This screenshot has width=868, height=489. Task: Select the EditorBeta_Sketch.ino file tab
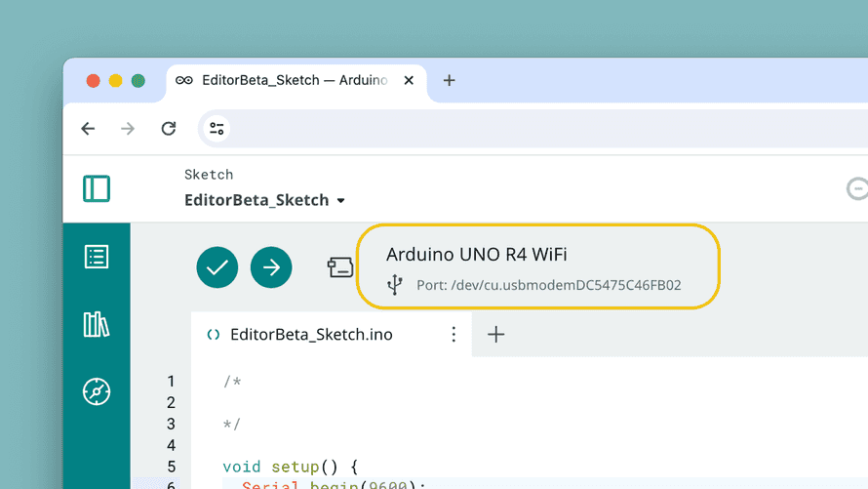pos(310,335)
